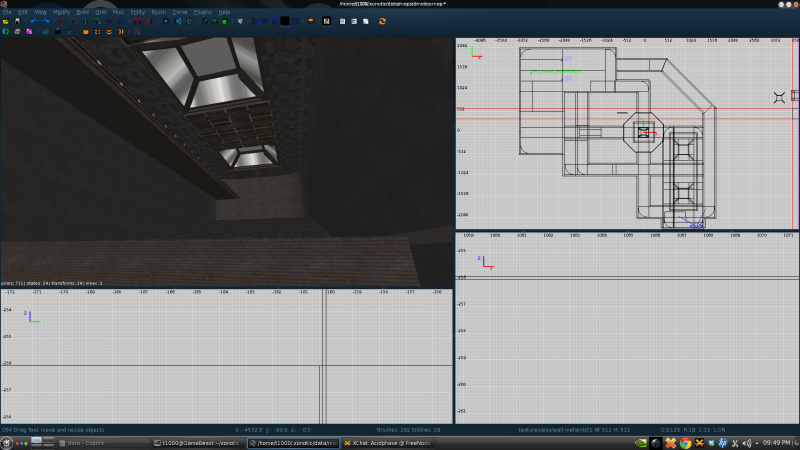800x450 pixels.
Task: Click the magenta icon in second toolbar row
Action: [x=29, y=31]
